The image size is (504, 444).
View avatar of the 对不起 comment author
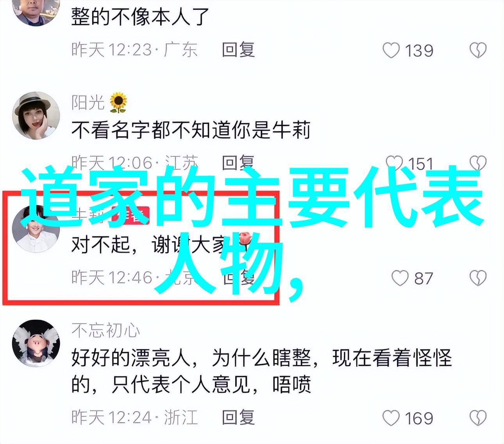(x=36, y=229)
